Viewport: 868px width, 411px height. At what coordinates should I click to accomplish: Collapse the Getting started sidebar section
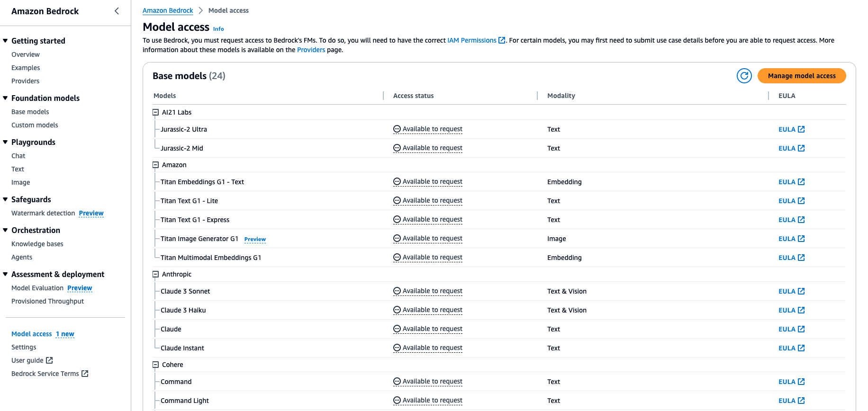6,41
